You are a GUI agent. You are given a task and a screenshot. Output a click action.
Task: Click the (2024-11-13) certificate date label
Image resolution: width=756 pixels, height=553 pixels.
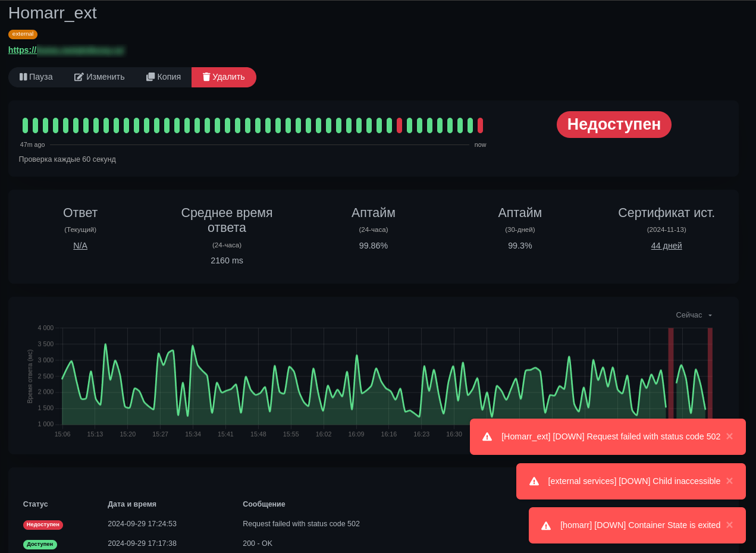[666, 230]
